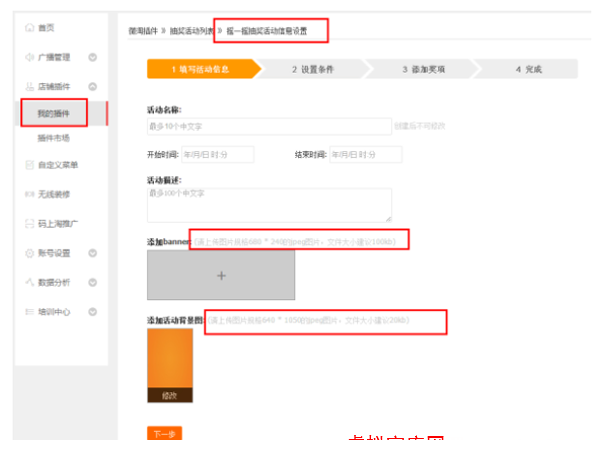Click the 广播管理 speaker icon
The height and width of the screenshot is (463, 600).
click(29, 57)
